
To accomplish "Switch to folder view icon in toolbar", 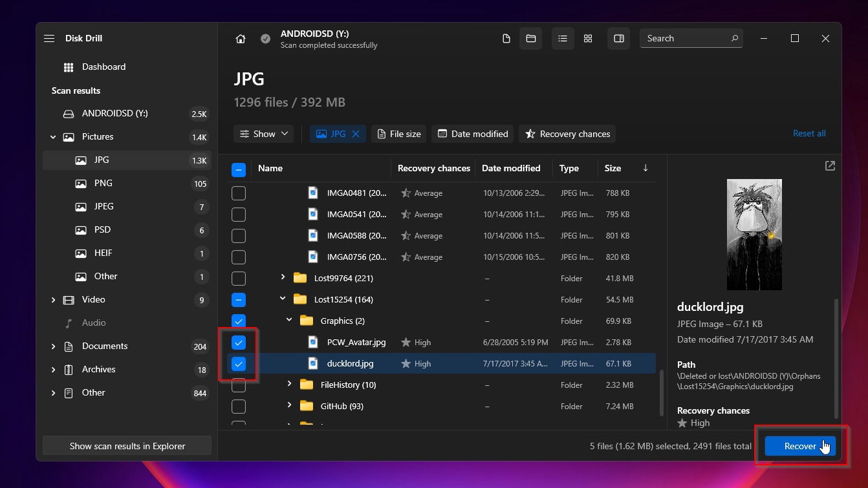I will point(531,39).
